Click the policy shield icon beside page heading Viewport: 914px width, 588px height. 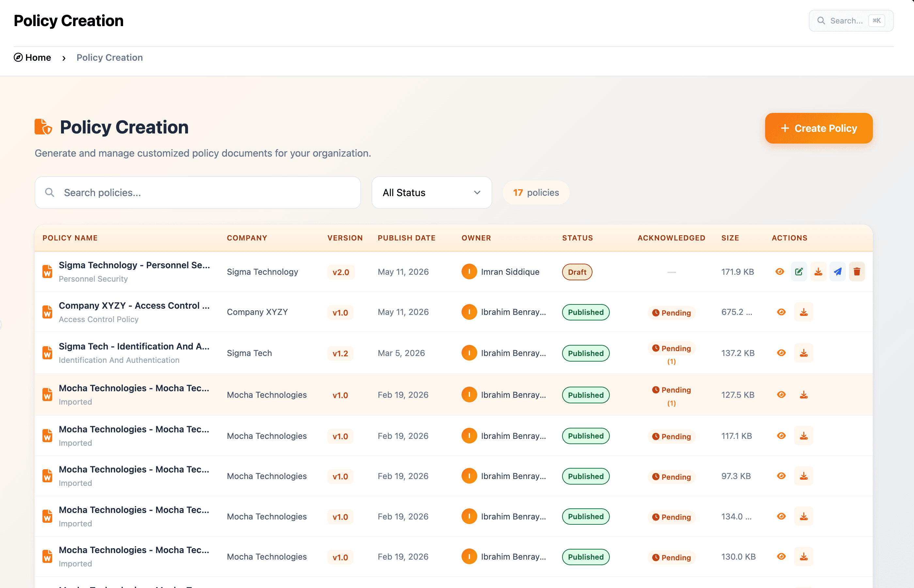point(43,127)
